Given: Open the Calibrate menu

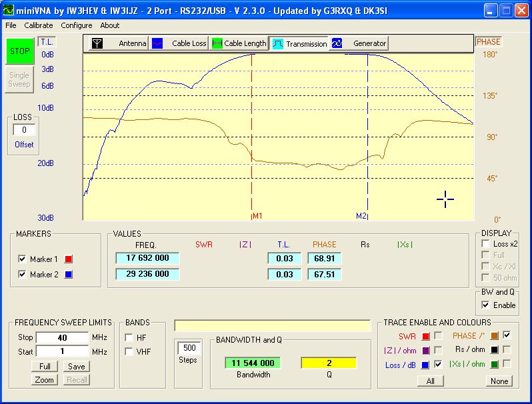Looking at the screenshot, I should point(39,25).
